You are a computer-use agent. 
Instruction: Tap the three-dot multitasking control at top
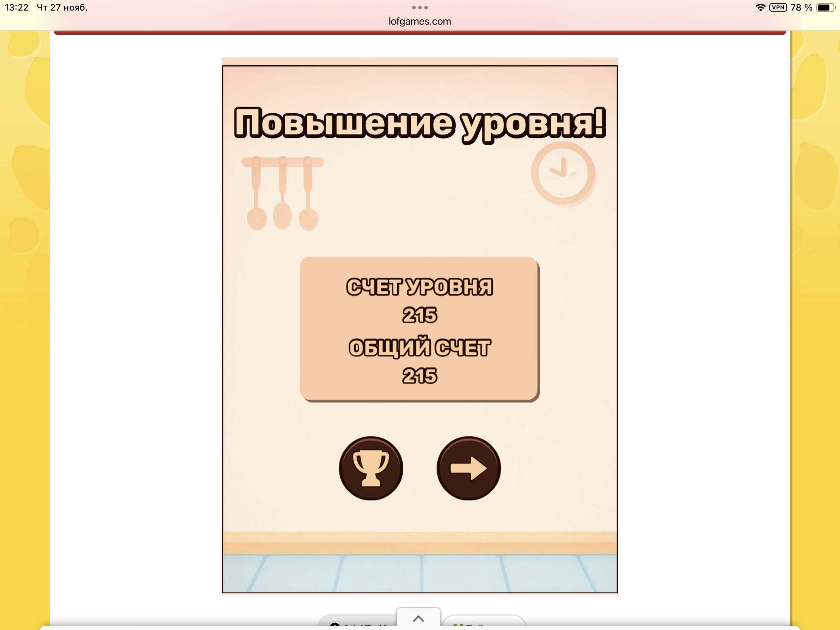[420, 8]
